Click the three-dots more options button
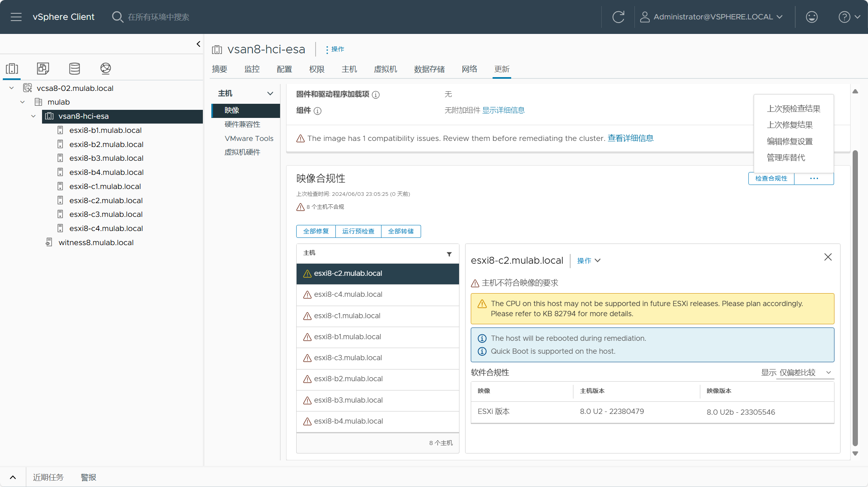Screen dimensions: 868x487 (x=814, y=178)
